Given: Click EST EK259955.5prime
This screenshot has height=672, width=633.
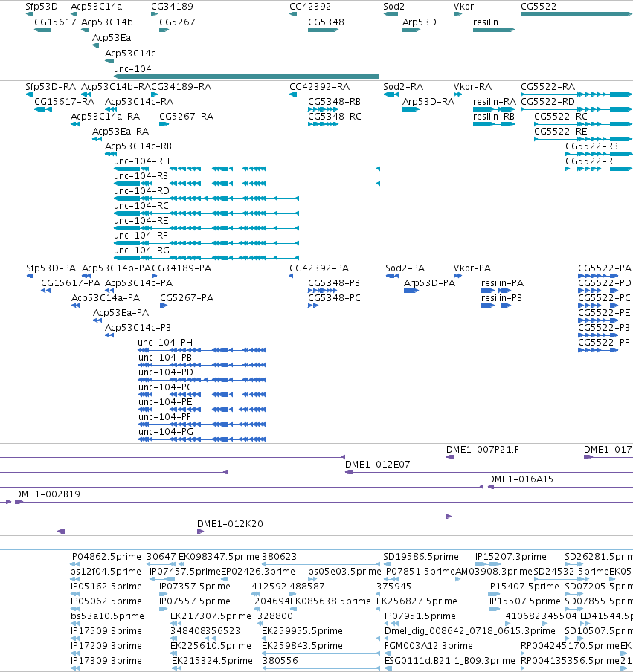Looking at the screenshot, I should pyautogui.click(x=321, y=639).
